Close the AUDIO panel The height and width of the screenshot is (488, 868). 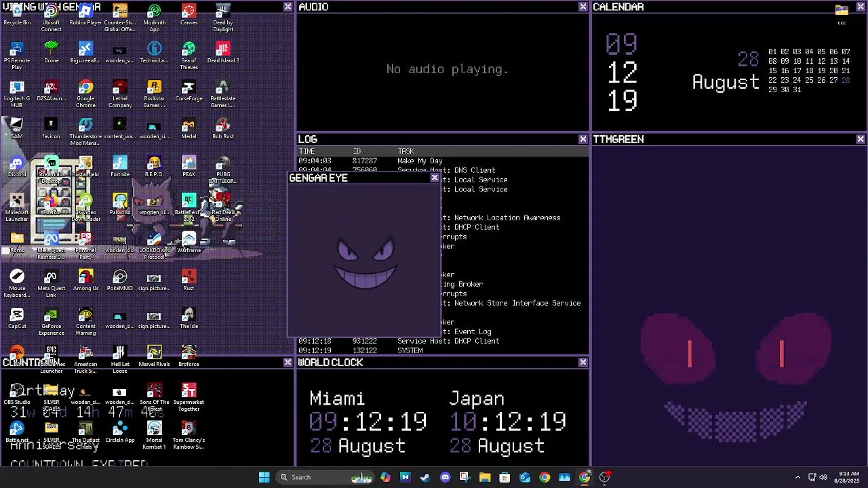[x=583, y=7]
